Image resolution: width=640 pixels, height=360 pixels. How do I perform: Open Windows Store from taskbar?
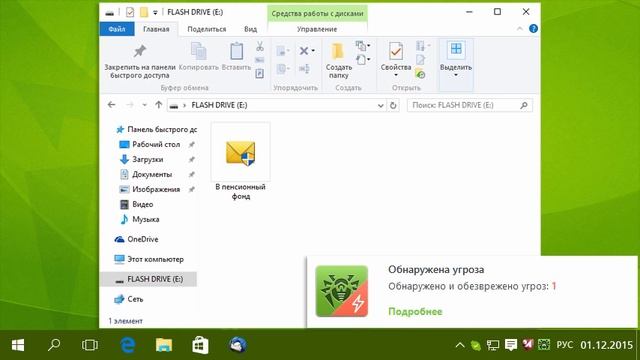pos(200,345)
